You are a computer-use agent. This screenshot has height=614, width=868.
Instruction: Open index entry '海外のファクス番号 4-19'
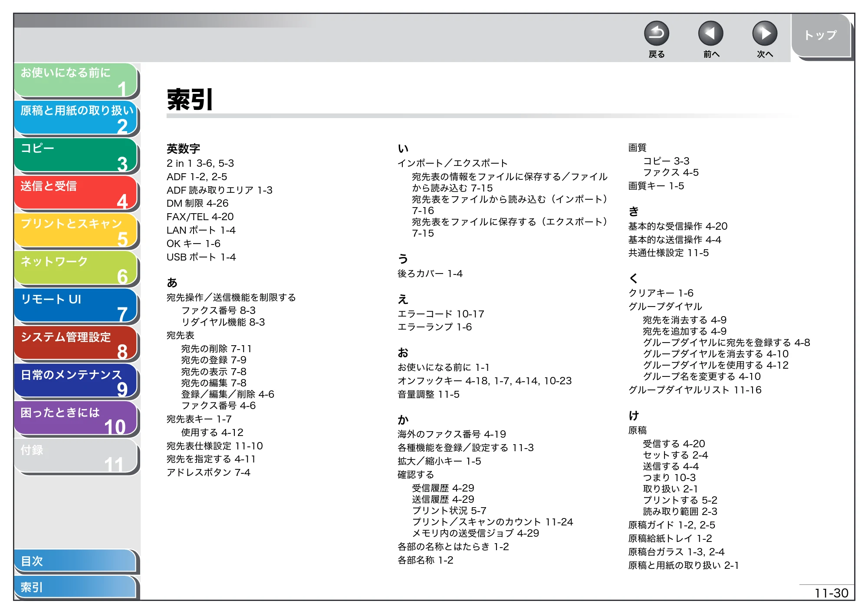point(452,434)
